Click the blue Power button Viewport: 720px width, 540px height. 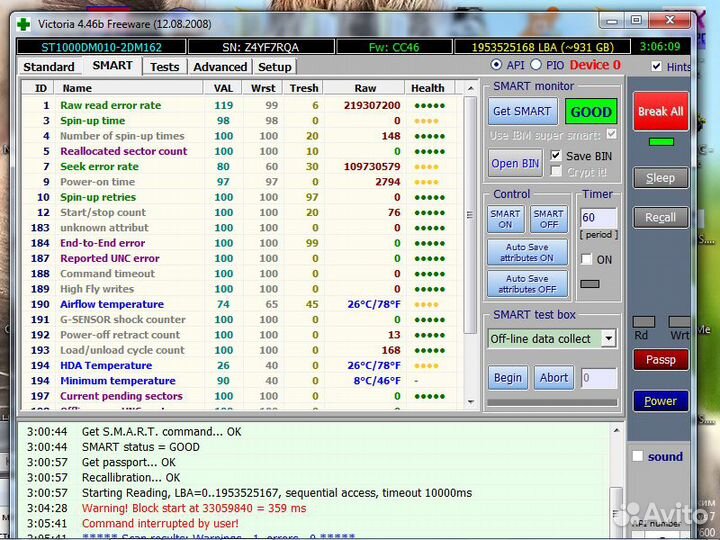tap(660, 401)
